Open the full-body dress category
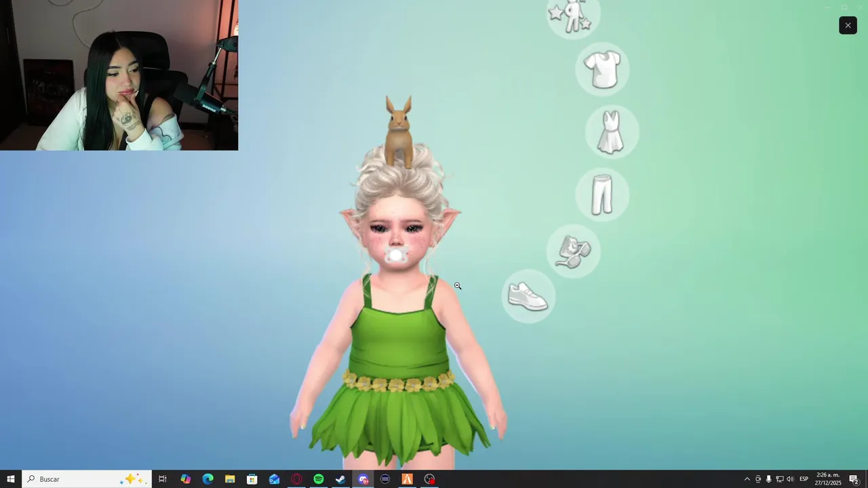The image size is (868, 488). [612, 132]
